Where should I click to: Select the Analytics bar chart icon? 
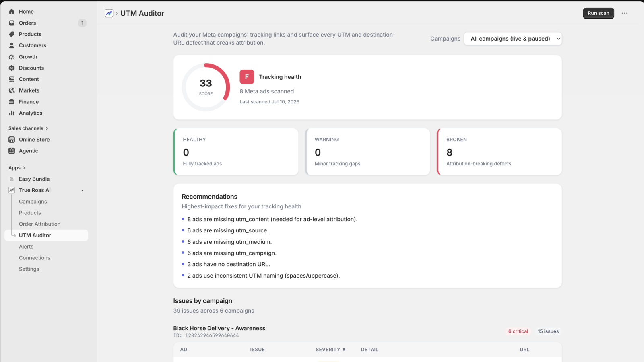coord(12,113)
